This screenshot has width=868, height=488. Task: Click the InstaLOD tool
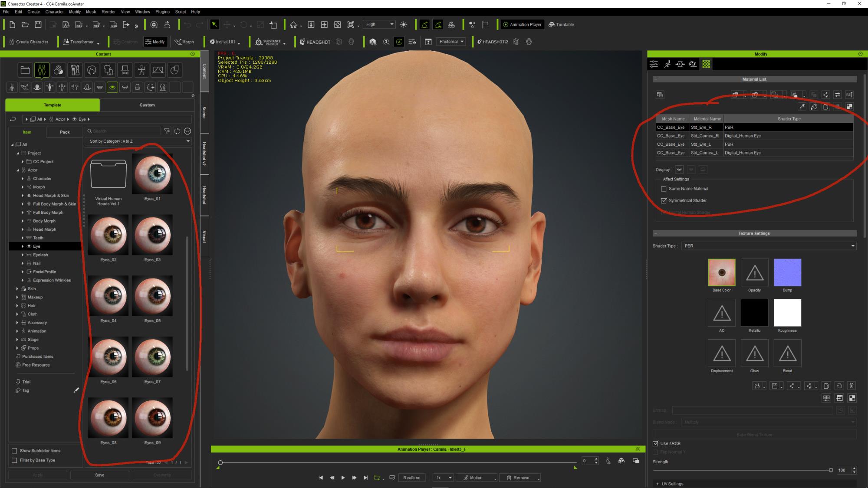click(x=222, y=42)
